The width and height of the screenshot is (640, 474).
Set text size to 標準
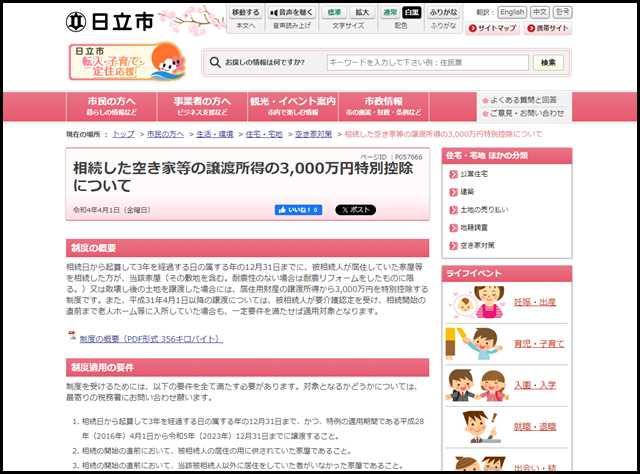pos(334,13)
